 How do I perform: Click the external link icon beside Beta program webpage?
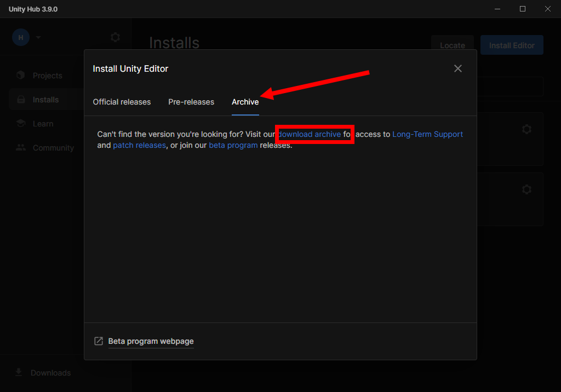coord(99,341)
